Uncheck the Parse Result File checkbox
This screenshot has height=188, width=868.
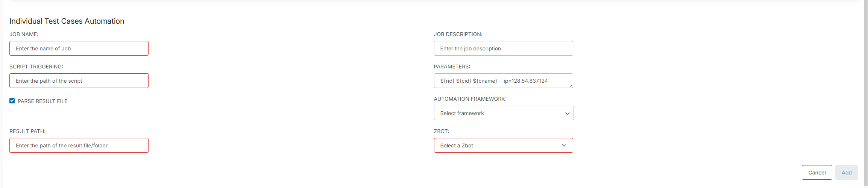12,101
